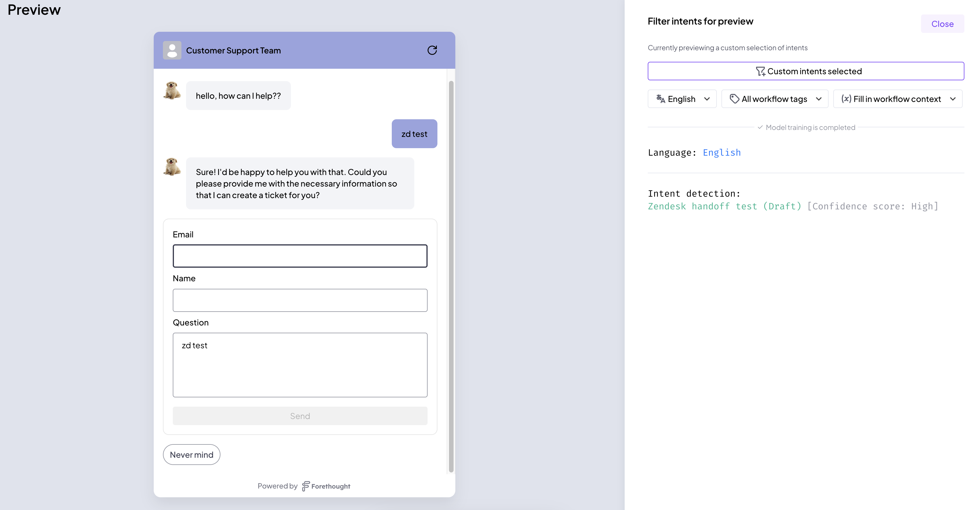Close the filter intents panel
Viewport: 980px width, 510px height.
coord(942,24)
